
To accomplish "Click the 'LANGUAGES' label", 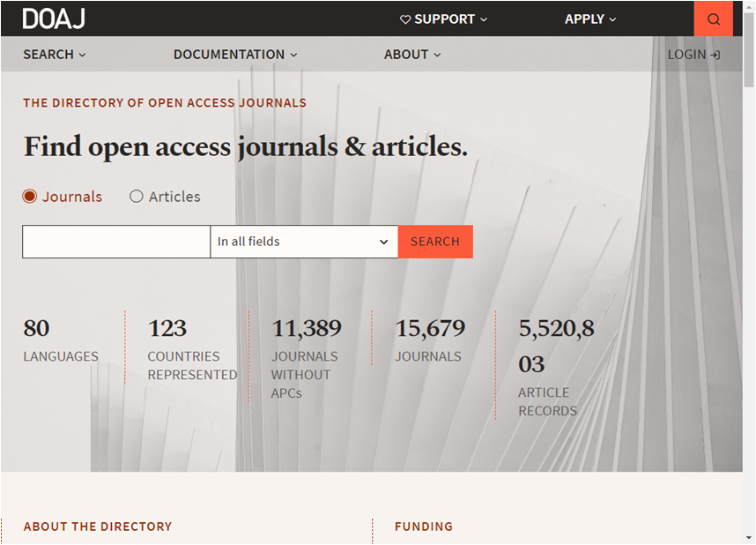I will [x=61, y=356].
